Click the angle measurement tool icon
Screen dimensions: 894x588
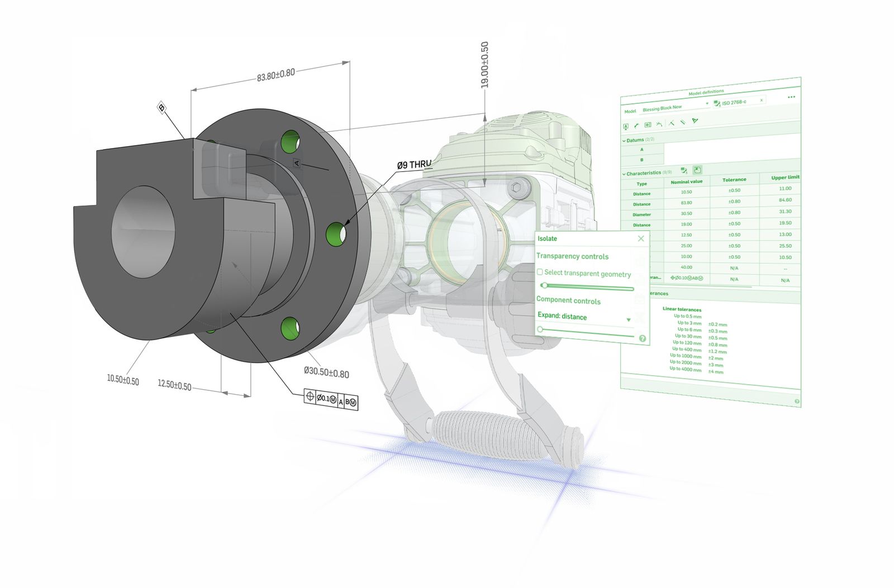(672, 123)
